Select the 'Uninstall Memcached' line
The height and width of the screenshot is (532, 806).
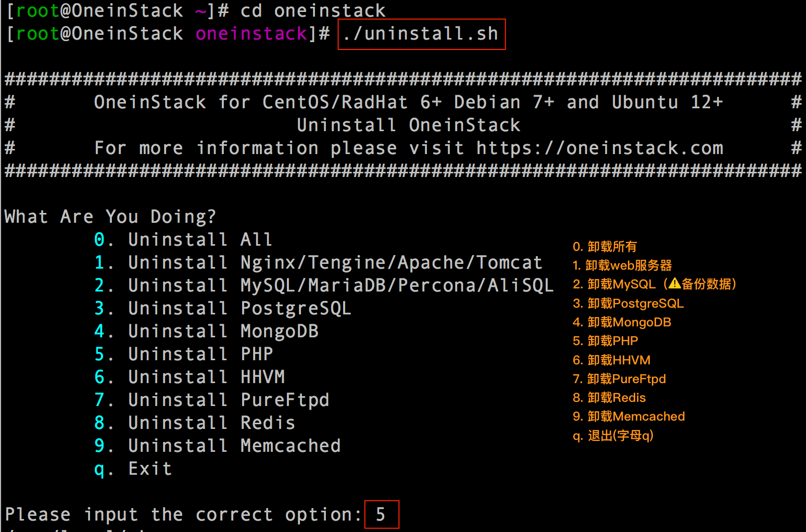(218, 446)
